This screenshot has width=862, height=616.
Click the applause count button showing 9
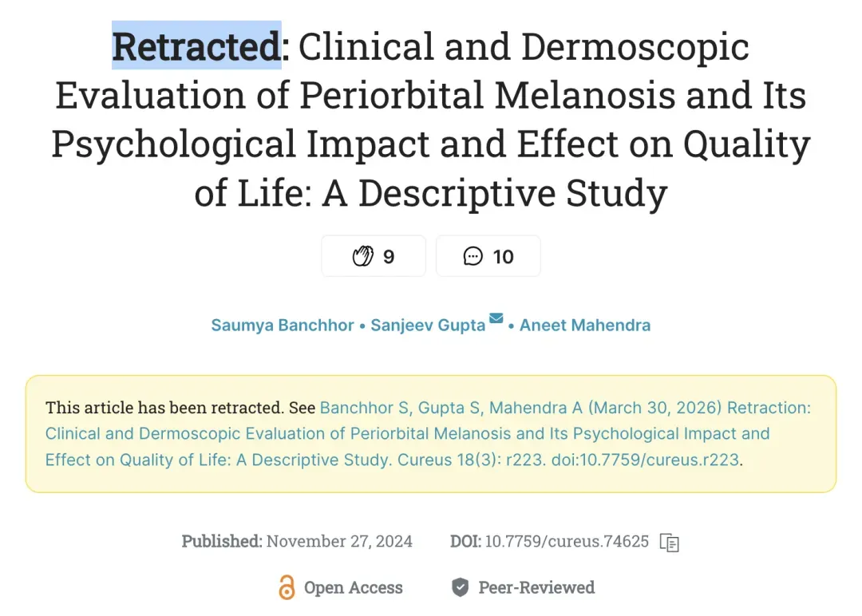click(x=374, y=256)
